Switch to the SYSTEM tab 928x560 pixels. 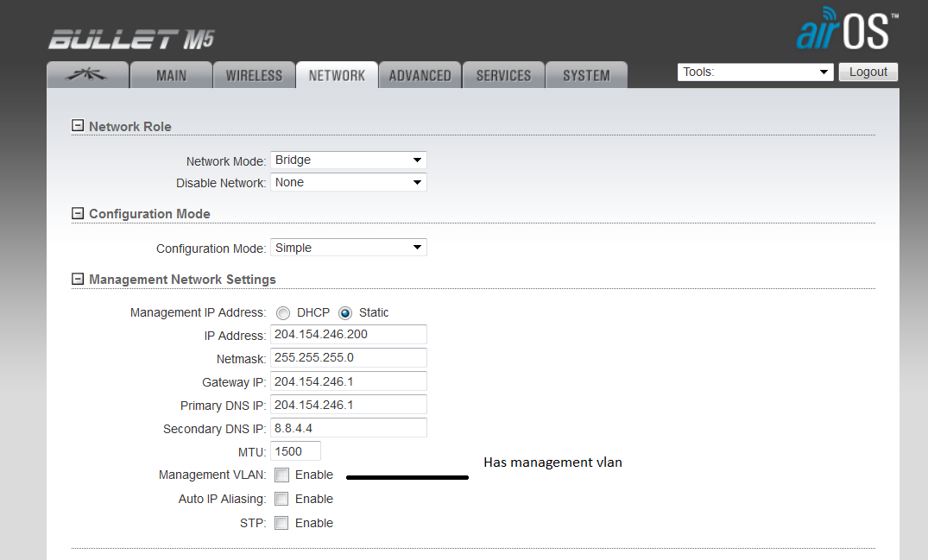click(x=586, y=75)
